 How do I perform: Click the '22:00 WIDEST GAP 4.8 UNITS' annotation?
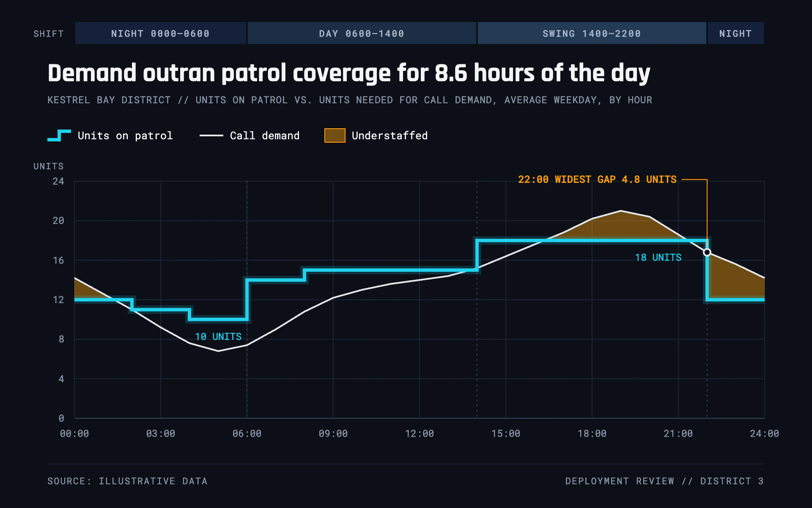click(x=597, y=179)
